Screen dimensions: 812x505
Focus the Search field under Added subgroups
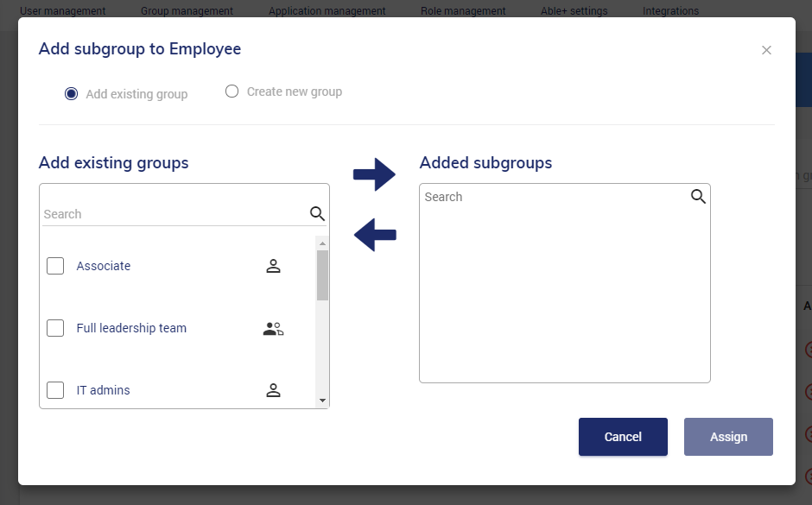(x=553, y=197)
